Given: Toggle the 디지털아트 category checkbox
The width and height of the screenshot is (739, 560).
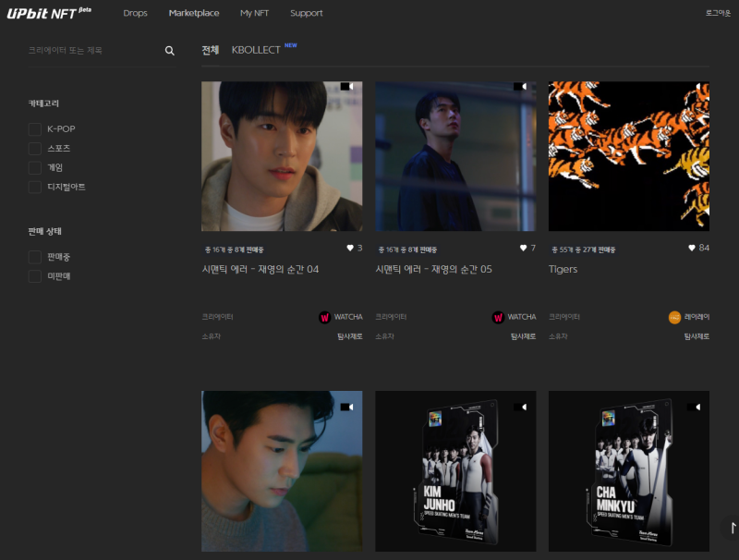Looking at the screenshot, I should (35, 188).
